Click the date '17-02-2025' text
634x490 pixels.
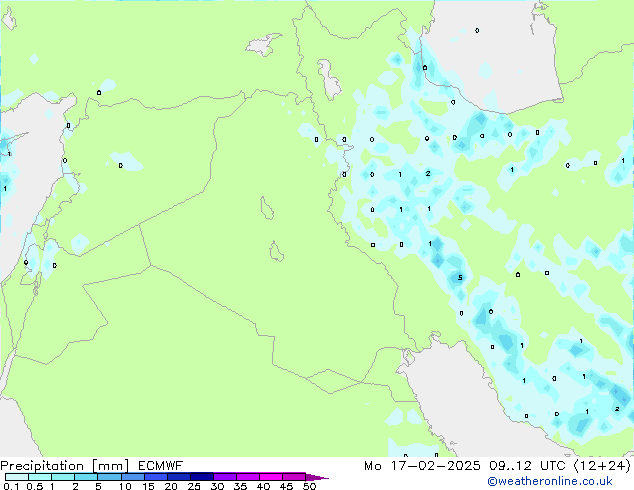click(435, 466)
